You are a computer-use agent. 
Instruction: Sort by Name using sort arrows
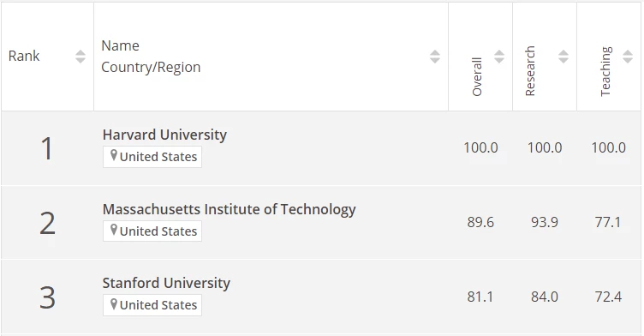pyautogui.click(x=435, y=57)
